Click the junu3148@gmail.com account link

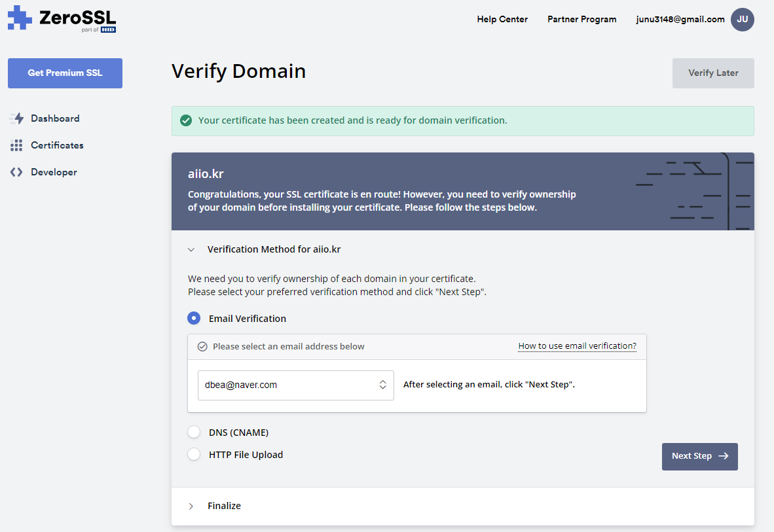680,19
